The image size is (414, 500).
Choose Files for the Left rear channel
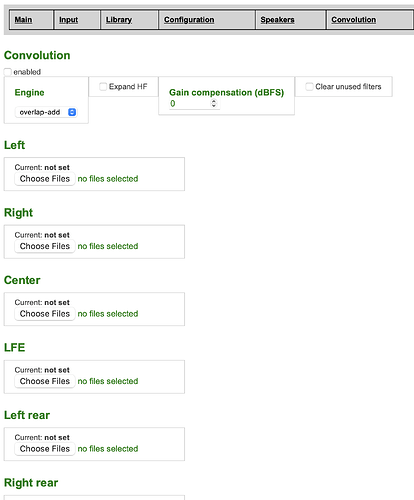[x=45, y=449]
